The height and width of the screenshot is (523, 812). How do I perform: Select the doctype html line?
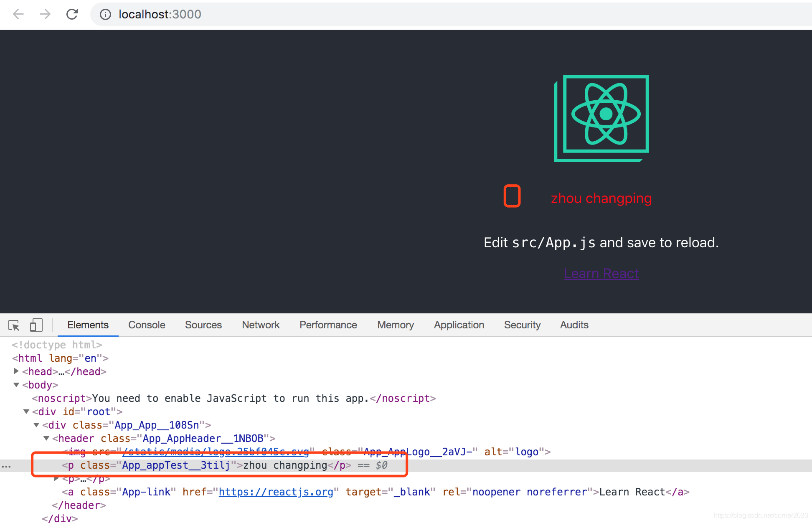pos(57,345)
